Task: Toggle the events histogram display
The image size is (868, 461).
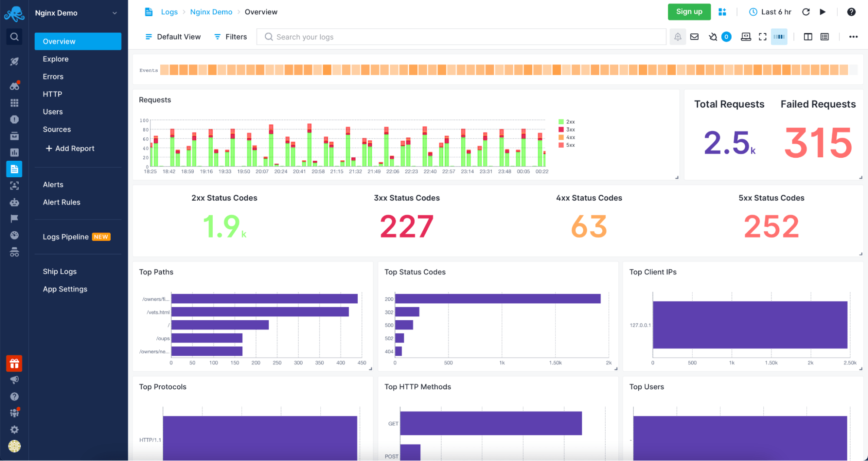Action: point(779,37)
